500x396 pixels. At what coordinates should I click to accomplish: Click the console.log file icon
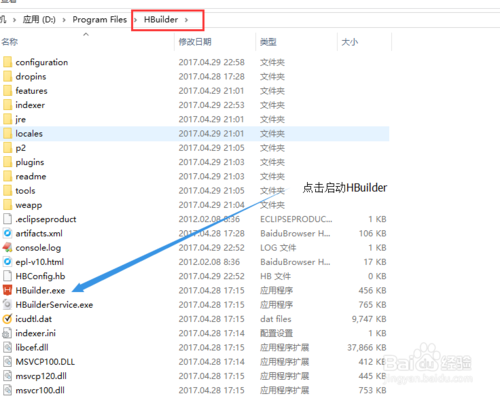[7, 247]
